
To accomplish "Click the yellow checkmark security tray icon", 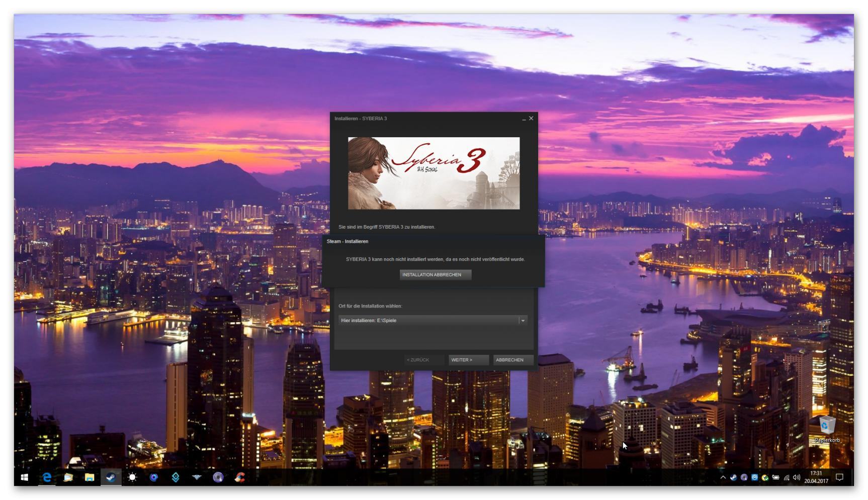I will click(x=765, y=477).
